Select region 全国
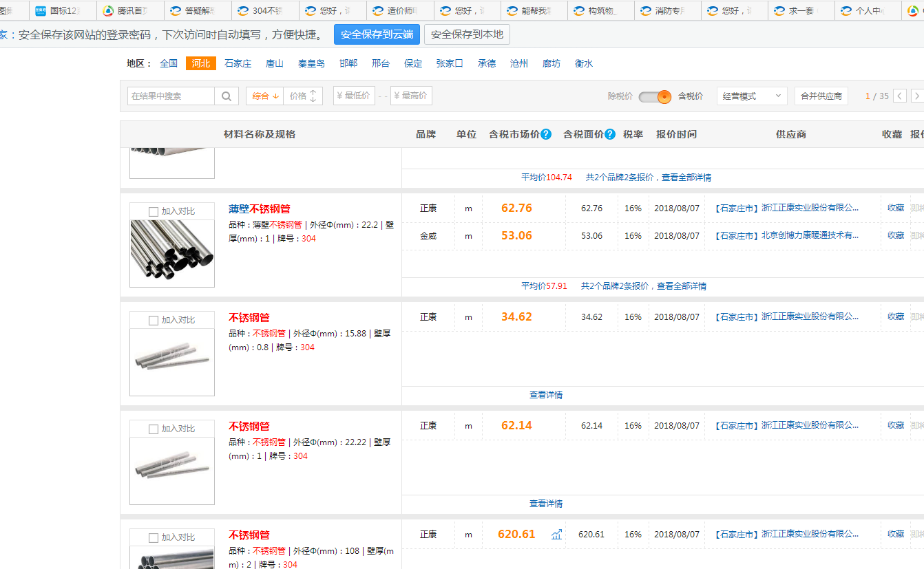 pyautogui.click(x=169, y=63)
